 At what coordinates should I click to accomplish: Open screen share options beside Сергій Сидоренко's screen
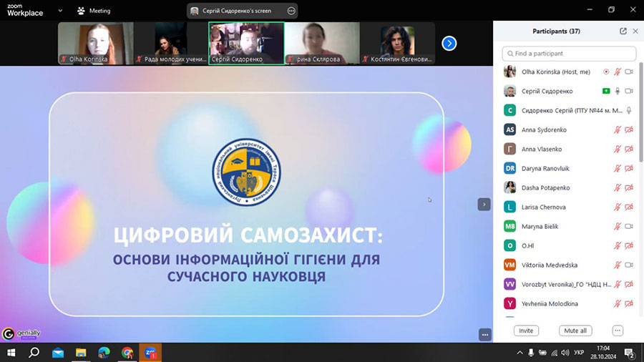[x=291, y=11]
